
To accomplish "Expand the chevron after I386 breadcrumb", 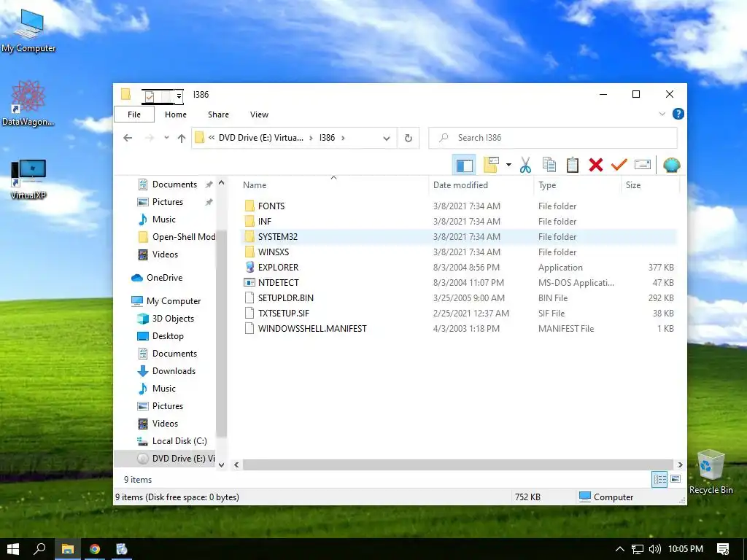I will pyautogui.click(x=343, y=138).
